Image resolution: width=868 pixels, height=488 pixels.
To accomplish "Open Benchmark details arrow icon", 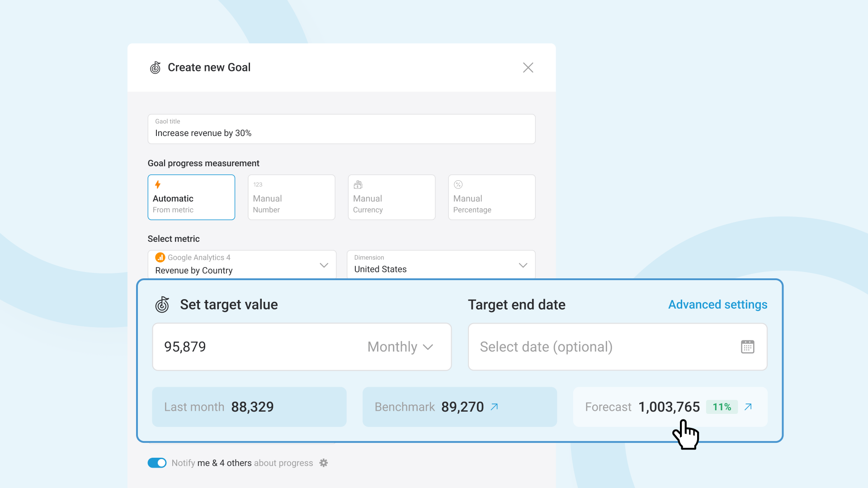I will (x=494, y=407).
